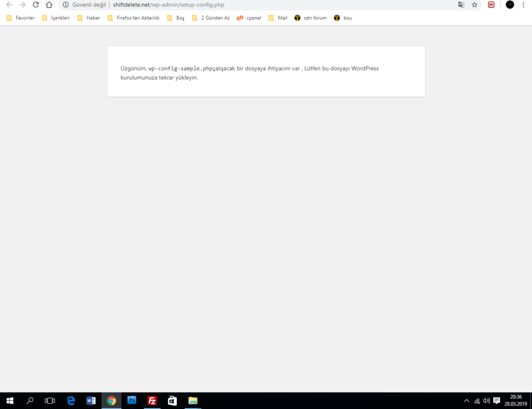Open Haber bookmarks folder
Viewport: 532px width, 409px height.
89,18
